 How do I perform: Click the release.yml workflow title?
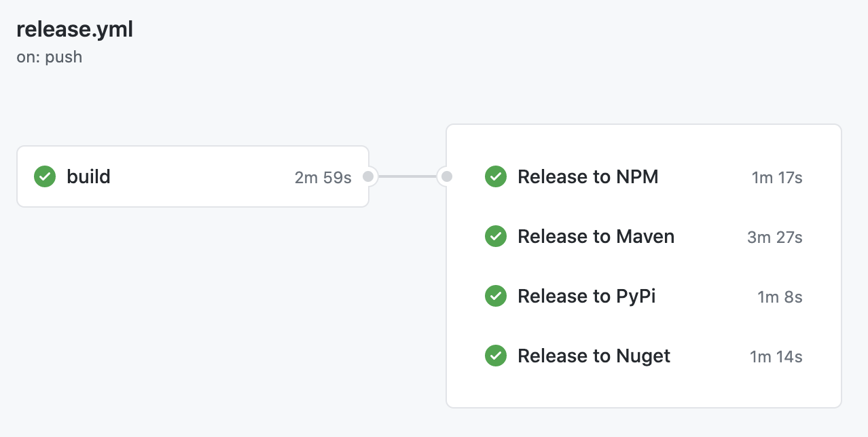(x=75, y=28)
